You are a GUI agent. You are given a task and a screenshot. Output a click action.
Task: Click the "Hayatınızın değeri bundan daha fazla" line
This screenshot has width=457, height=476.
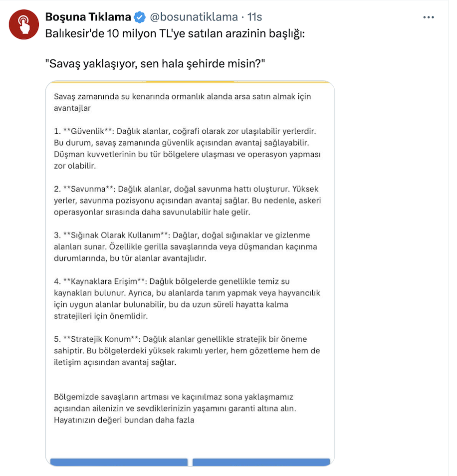pyautogui.click(x=124, y=420)
